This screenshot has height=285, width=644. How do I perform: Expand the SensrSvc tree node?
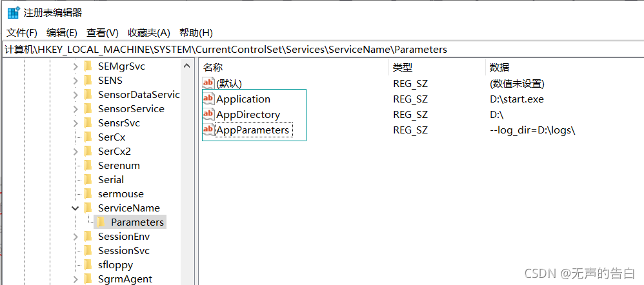pyautogui.click(x=75, y=123)
